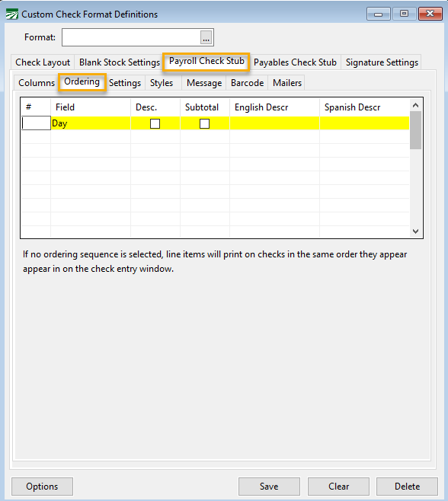Maximize the Custom Check Format Definitions window
The width and height of the screenshot is (448, 501).
pyautogui.click(x=405, y=14)
